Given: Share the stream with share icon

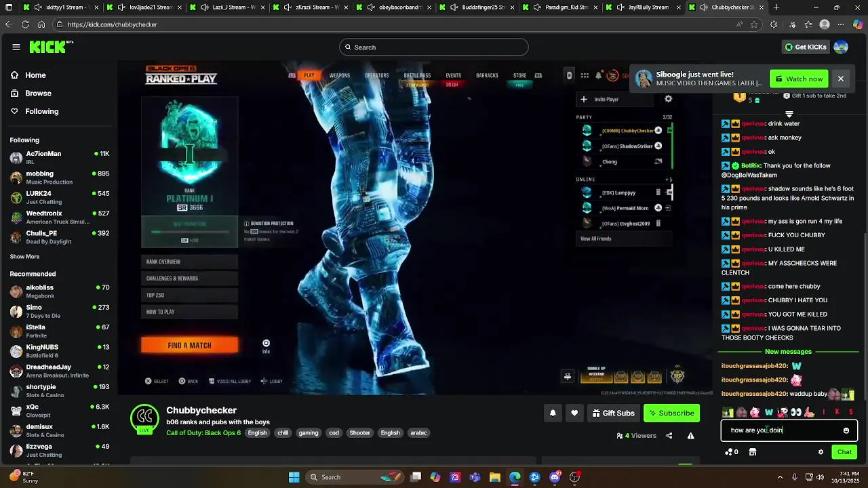Looking at the screenshot, I should coord(669,436).
